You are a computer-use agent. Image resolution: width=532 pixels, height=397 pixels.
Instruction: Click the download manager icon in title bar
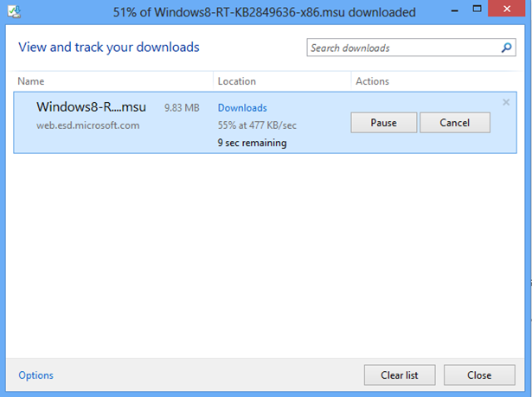pyautogui.click(x=14, y=12)
